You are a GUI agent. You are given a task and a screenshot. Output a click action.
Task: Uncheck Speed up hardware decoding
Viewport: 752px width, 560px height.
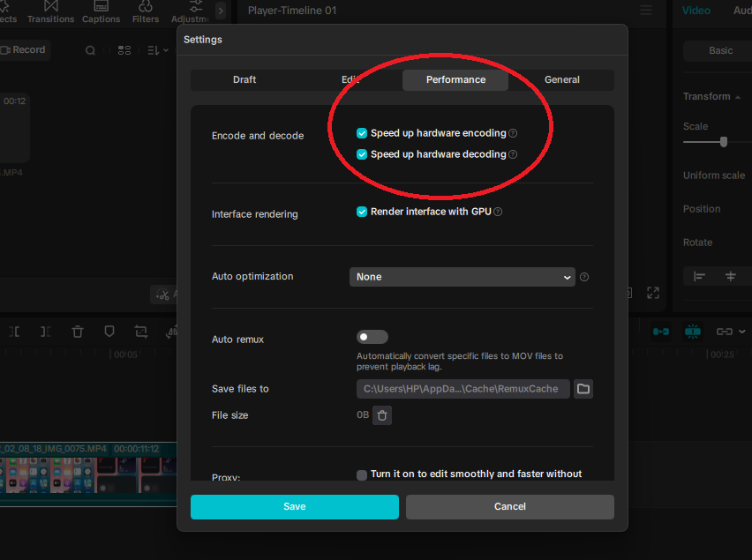(x=362, y=154)
